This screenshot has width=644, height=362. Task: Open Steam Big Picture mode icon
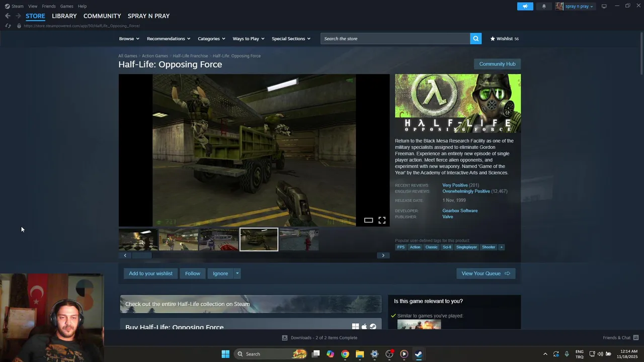[x=604, y=6]
